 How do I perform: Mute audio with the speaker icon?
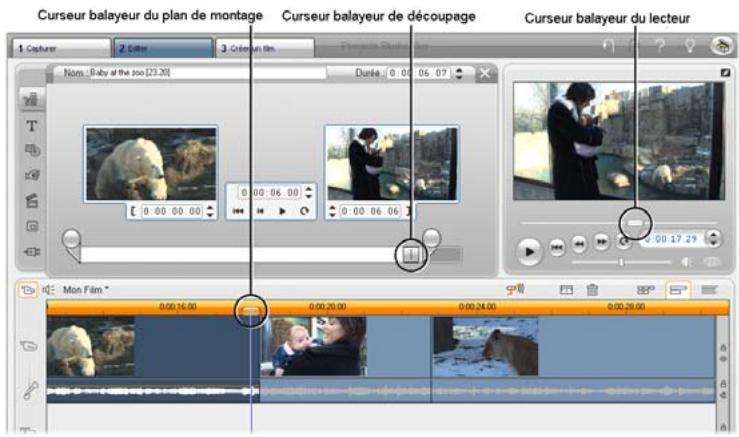pos(687,262)
